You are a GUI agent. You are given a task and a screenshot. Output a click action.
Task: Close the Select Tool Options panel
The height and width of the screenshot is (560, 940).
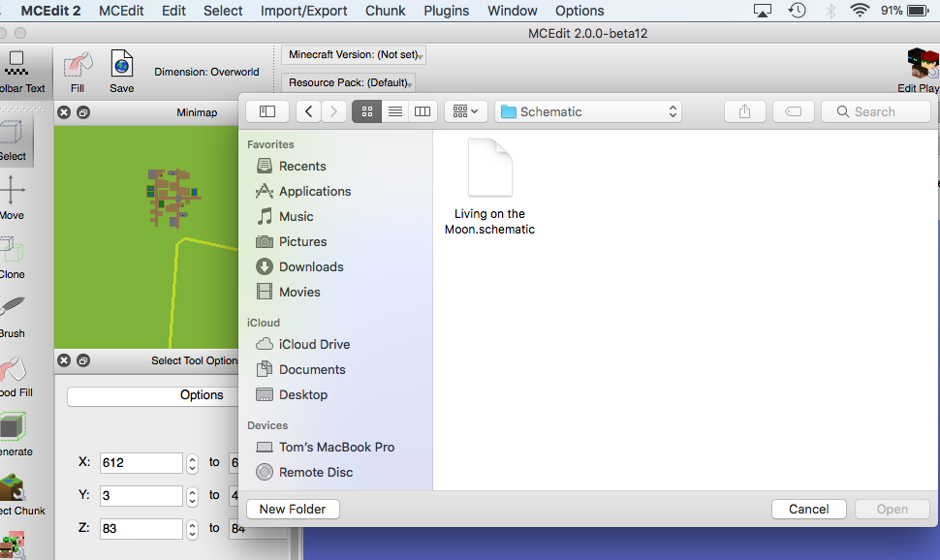pyautogui.click(x=64, y=360)
